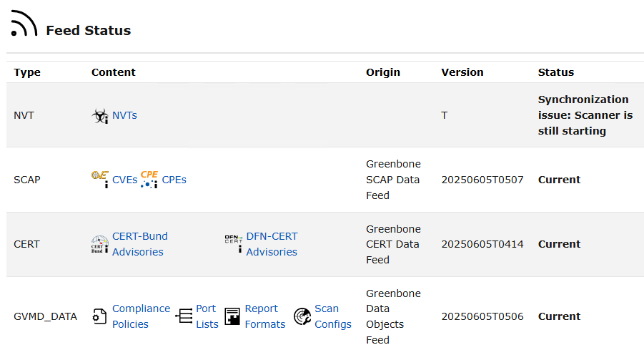This screenshot has width=644, height=350.
Task: Click the Feed Status RSS icon
Action: [24, 24]
